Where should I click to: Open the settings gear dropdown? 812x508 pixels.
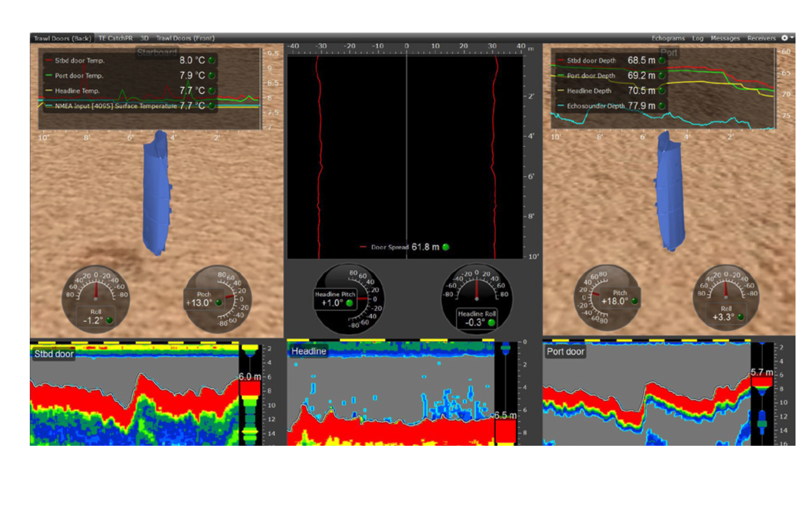[787, 38]
